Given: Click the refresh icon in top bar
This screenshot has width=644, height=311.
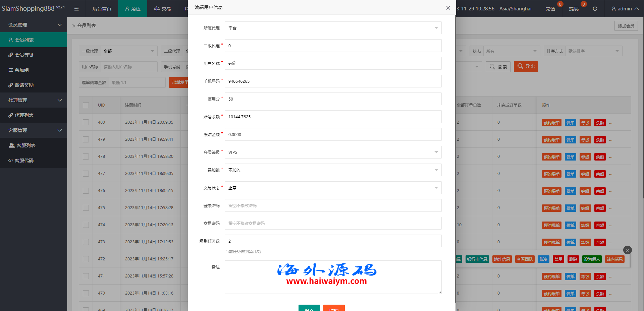Looking at the screenshot, I should [595, 9].
